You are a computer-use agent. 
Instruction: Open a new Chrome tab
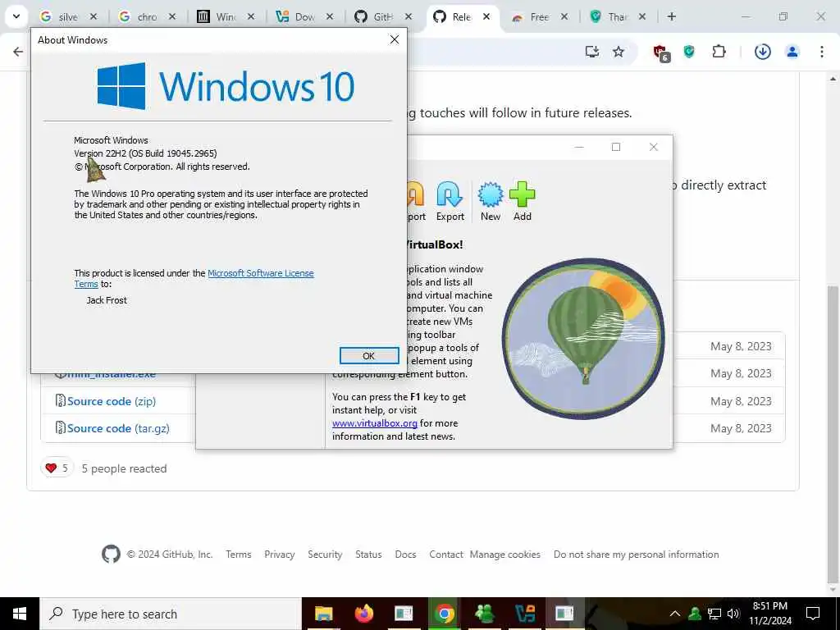(x=671, y=16)
